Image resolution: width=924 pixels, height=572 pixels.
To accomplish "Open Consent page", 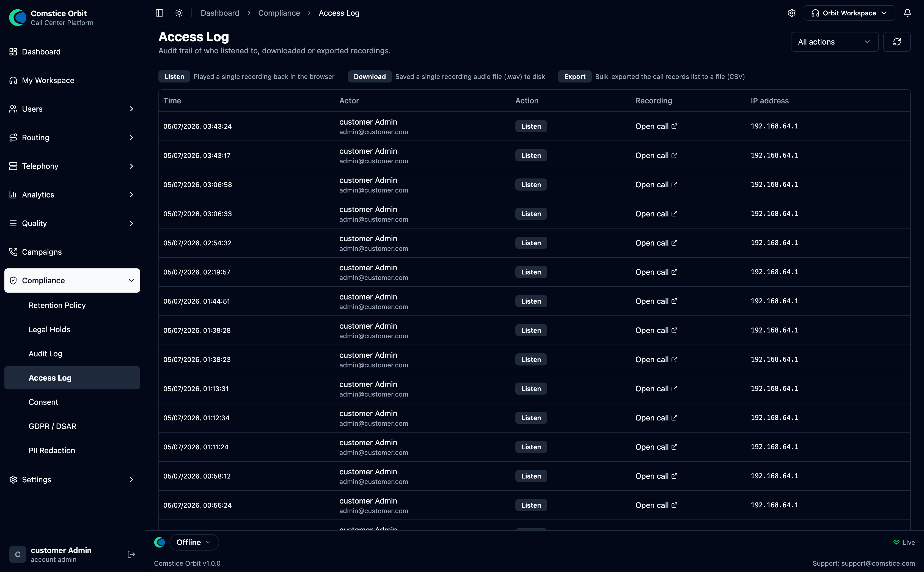I will click(x=43, y=402).
